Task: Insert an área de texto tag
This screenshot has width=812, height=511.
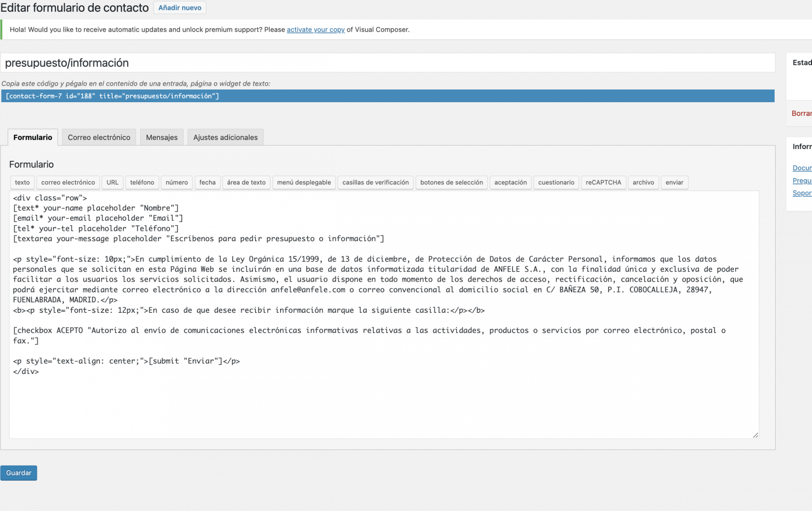Action: (246, 182)
